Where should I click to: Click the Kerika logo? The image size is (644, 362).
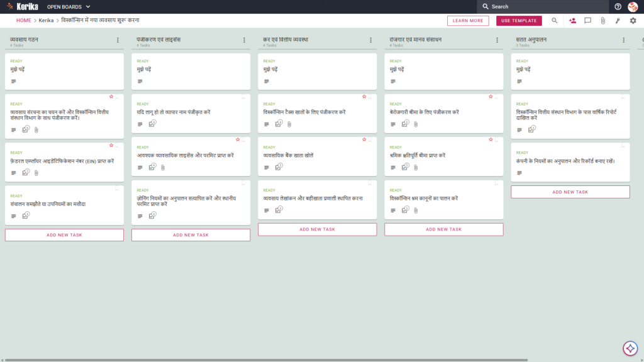click(x=22, y=6)
